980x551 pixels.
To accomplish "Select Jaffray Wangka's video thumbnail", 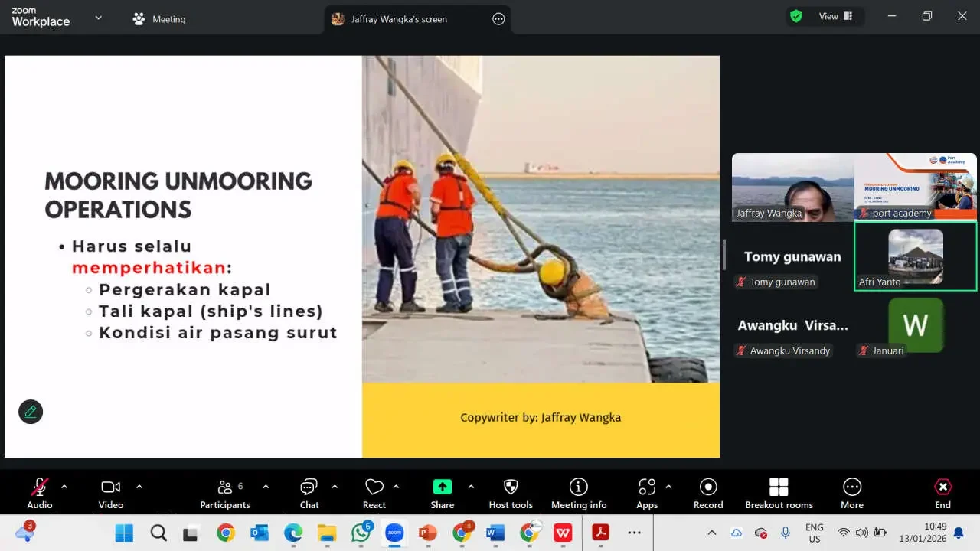I will click(x=793, y=187).
